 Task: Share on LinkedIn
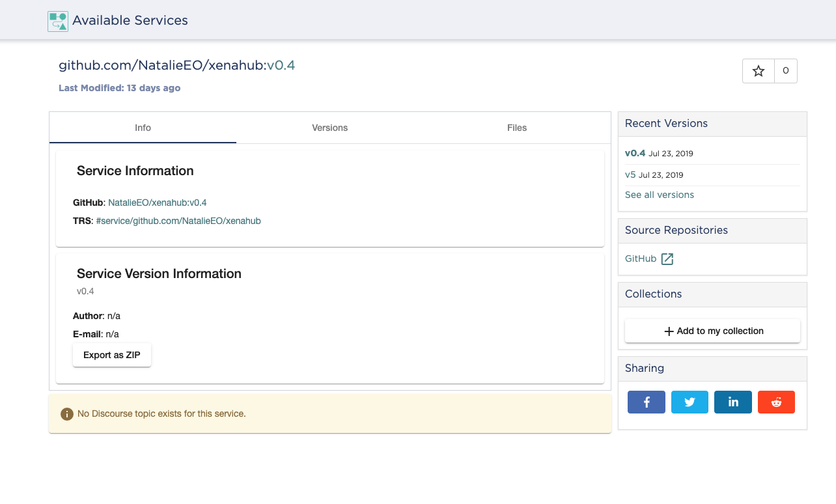[733, 402]
